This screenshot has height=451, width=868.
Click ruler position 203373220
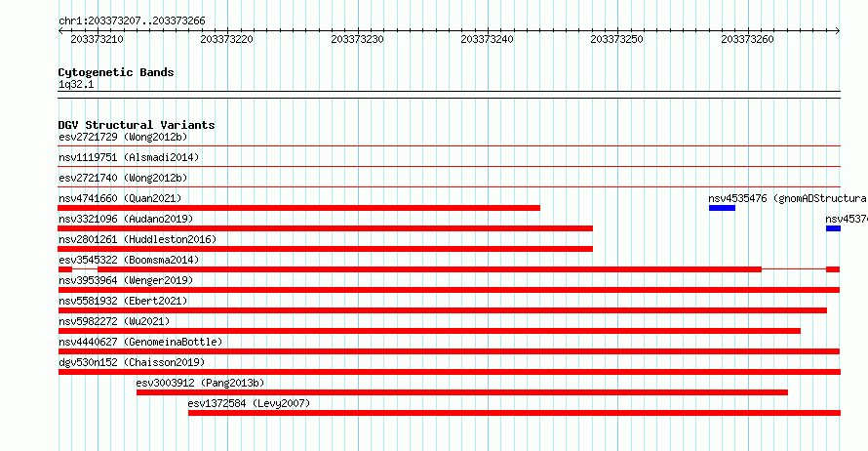(x=226, y=39)
